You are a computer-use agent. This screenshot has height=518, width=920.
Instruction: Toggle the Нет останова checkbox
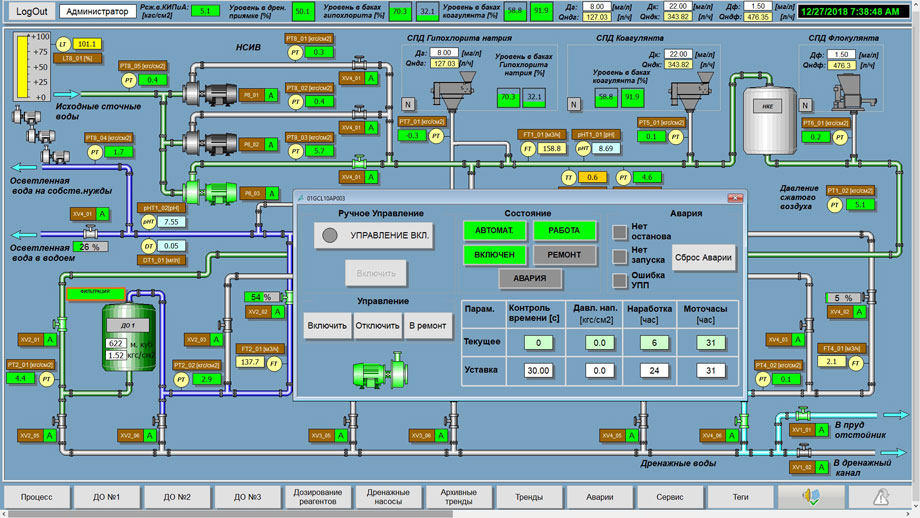point(620,232)
